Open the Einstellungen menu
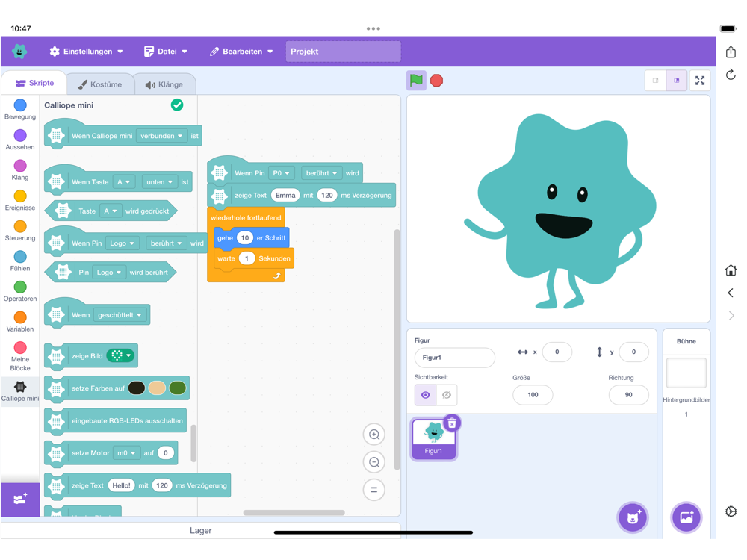This screenshot has height=560, width=747. pos(86,52)
